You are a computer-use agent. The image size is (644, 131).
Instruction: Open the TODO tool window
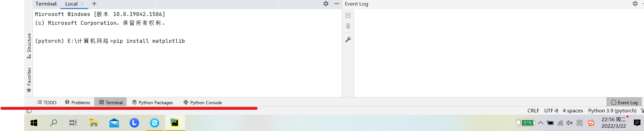click(47, 102)
